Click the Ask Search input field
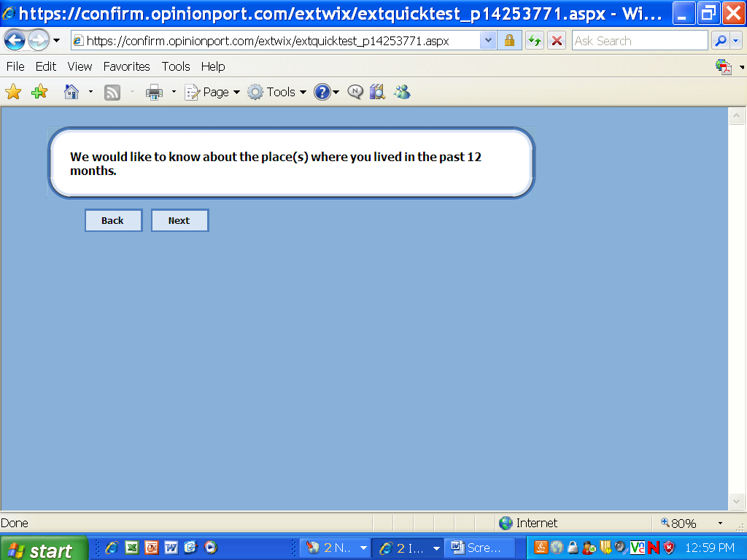This screenshot has height=560, width=747. [x=640, y=41]
